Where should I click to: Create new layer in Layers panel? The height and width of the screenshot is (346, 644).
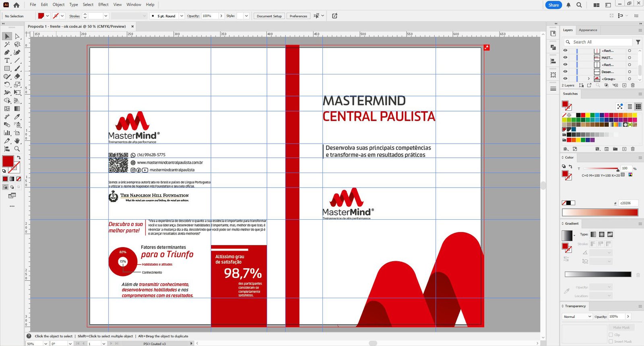click(624, 85)
